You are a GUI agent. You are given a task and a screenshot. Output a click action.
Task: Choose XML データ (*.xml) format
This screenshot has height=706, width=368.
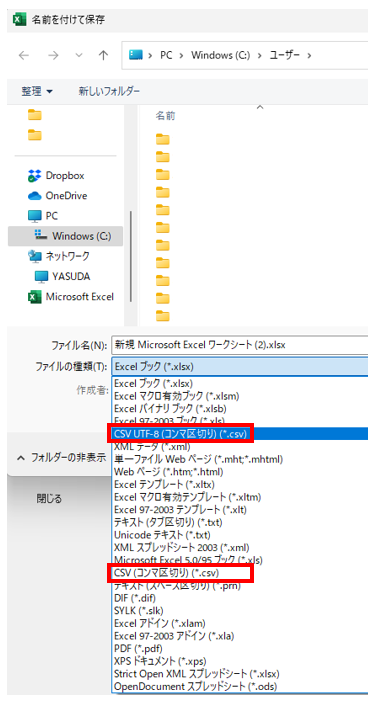[x=152, y=447]
